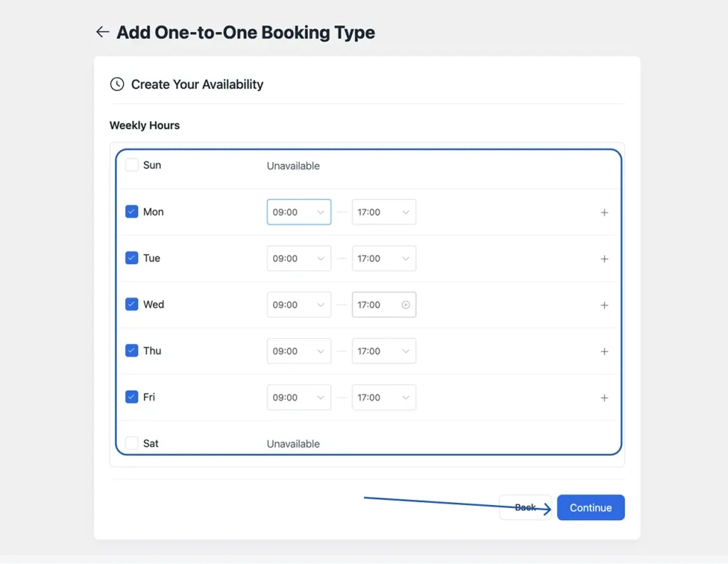Enable Saturday availability
The width and height of the screenshot is (728, 564).
132,443
